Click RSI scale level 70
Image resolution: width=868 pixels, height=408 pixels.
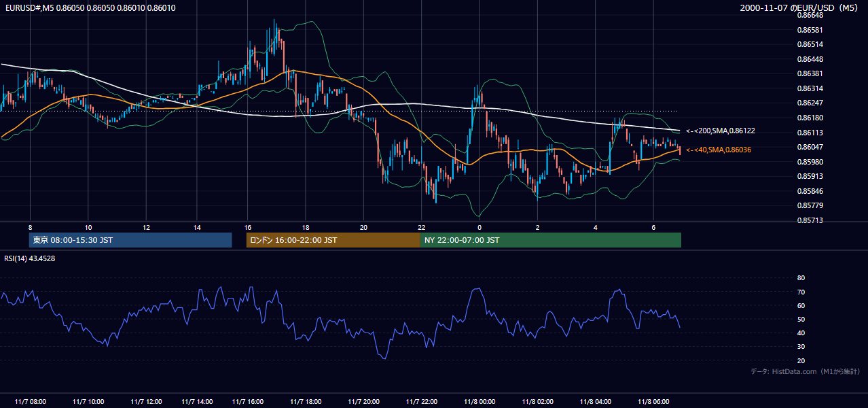pyautogui.click(x=801, y=292)
